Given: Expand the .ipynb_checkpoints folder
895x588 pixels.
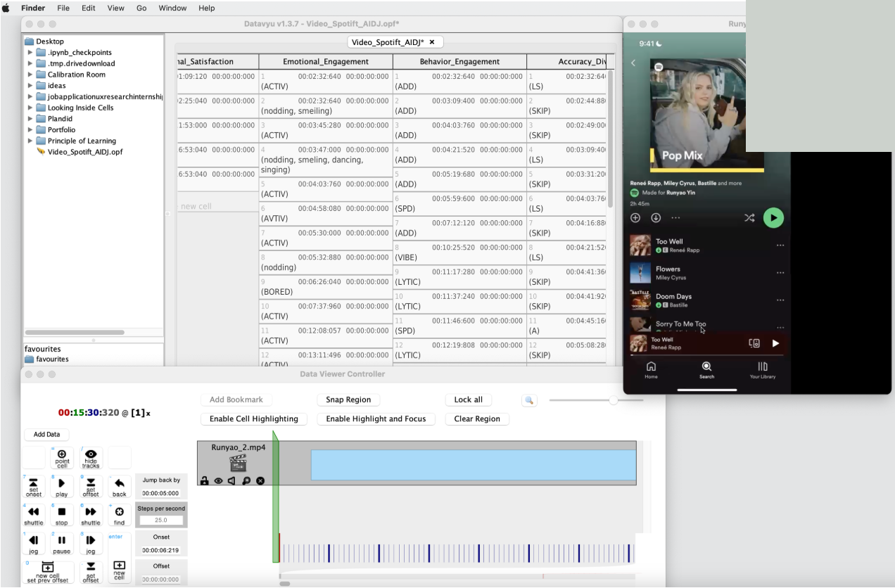Looking at the screenshot, I should (30, 52).
